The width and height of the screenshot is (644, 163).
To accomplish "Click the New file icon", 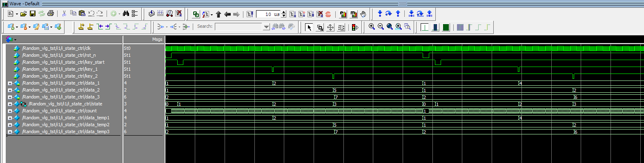I will pyautogui.click(x=11, y=14).
